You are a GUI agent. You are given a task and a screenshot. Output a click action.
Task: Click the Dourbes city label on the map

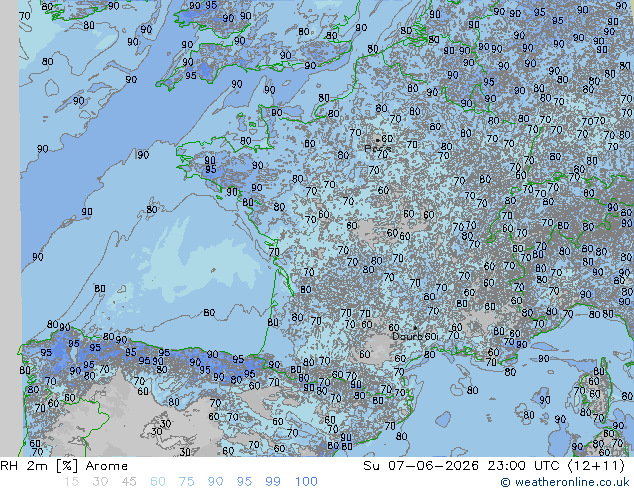tap(414, 336)
